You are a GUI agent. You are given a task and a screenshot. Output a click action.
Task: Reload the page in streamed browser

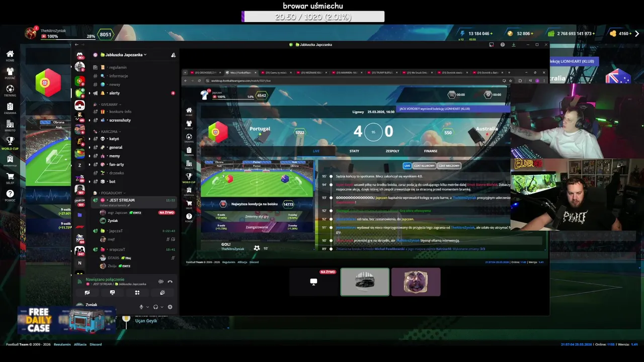(199, 80)
